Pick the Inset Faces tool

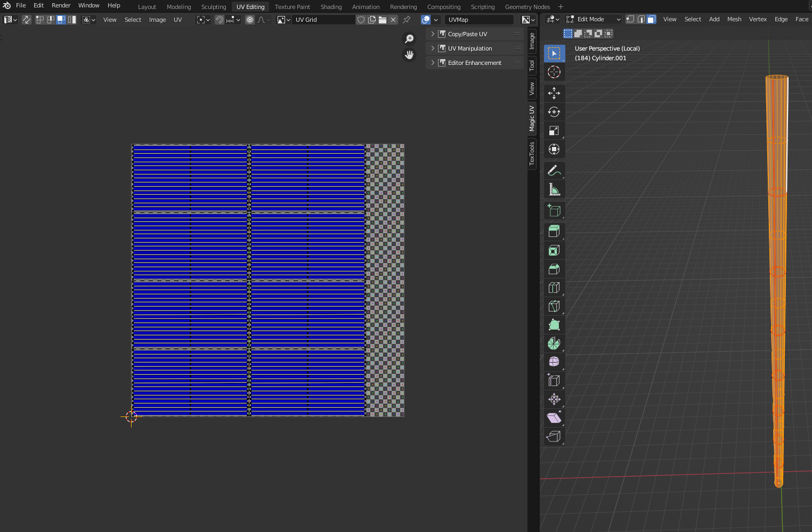tap(554, 250)
